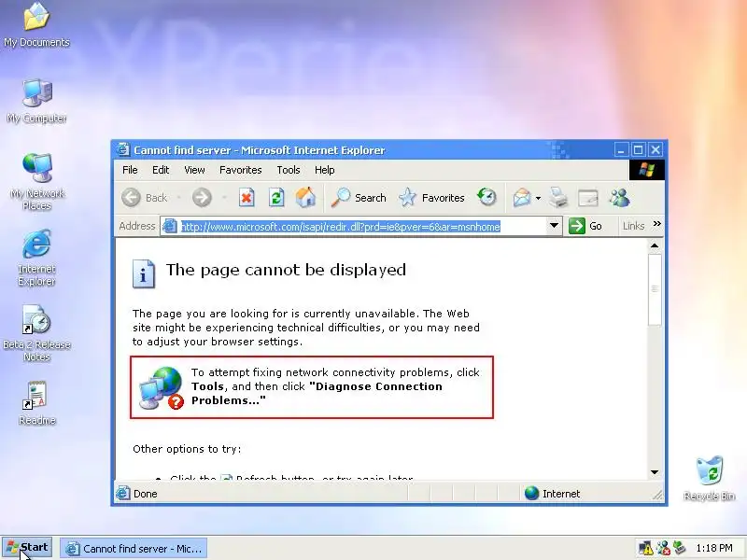Click Cannot find server taskbar button
The height and width of the screenshot is (560, 747).
point(134,549)
